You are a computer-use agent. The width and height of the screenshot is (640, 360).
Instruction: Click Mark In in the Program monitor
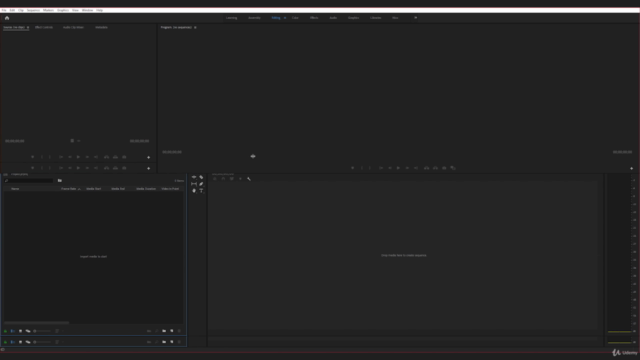point(362,168)
